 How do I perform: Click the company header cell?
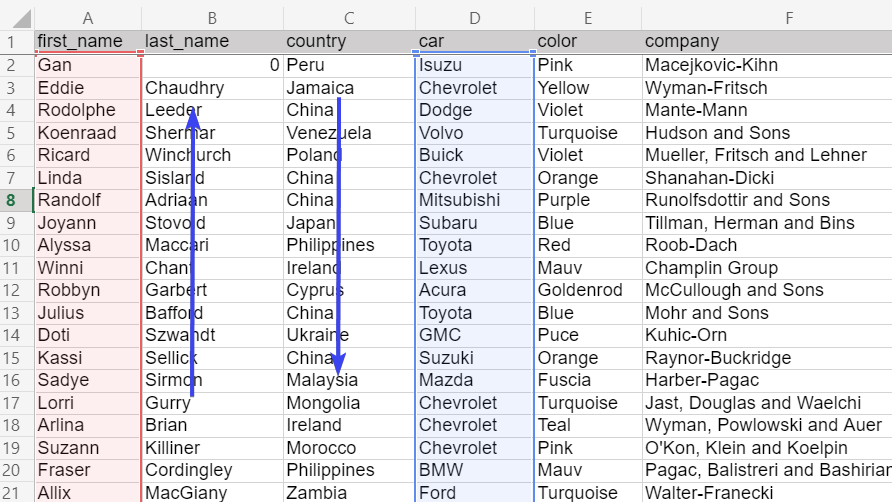pyautogui.click(x=766, y=42)
